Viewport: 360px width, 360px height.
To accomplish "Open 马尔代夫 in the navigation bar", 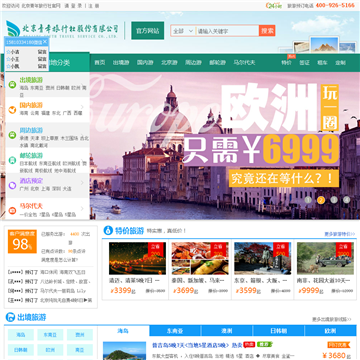I will [x=244, y=63].
